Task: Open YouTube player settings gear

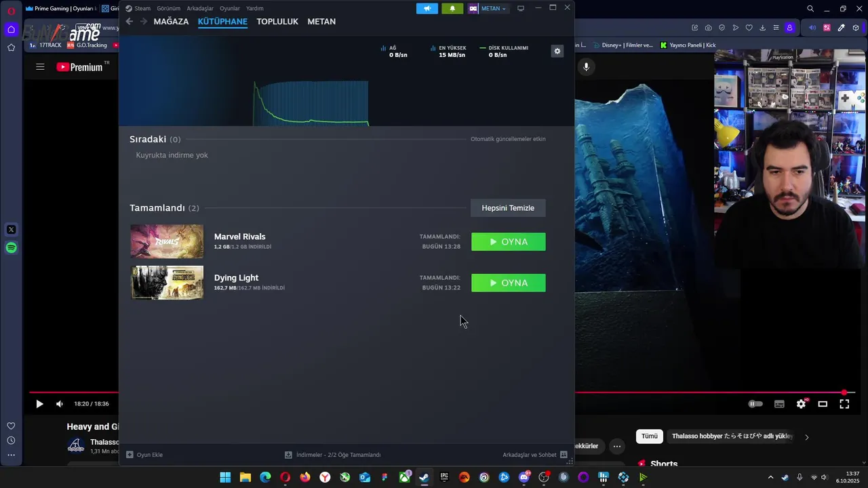Action: tap(801, 404)
